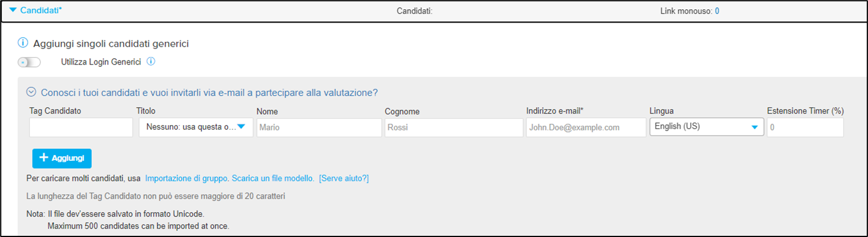Click the Candidati* section header title

[x=41, y=10]
